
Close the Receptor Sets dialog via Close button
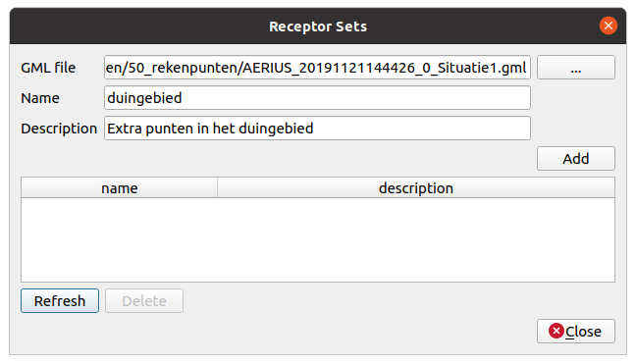(x=575, y=332)
